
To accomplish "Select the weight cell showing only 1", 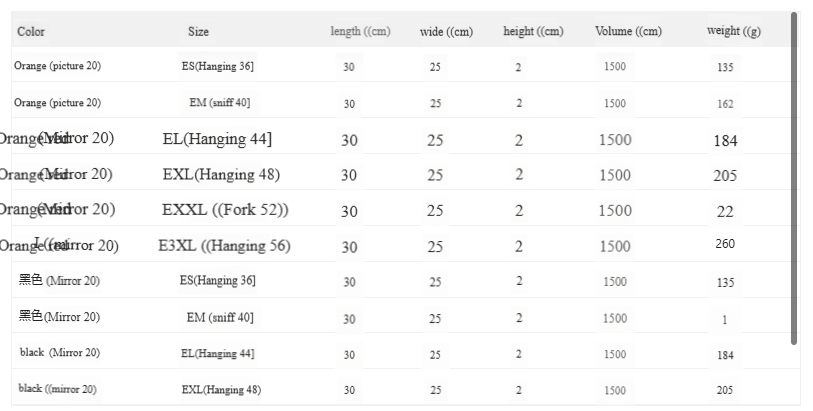I will 725,320.
